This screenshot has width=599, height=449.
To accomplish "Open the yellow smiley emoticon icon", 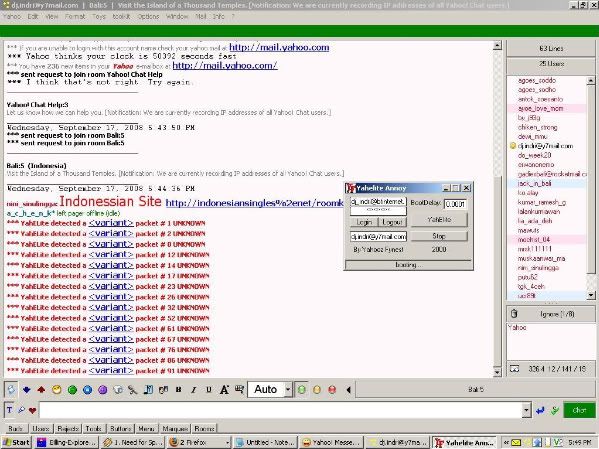I will tap(57, 390).
